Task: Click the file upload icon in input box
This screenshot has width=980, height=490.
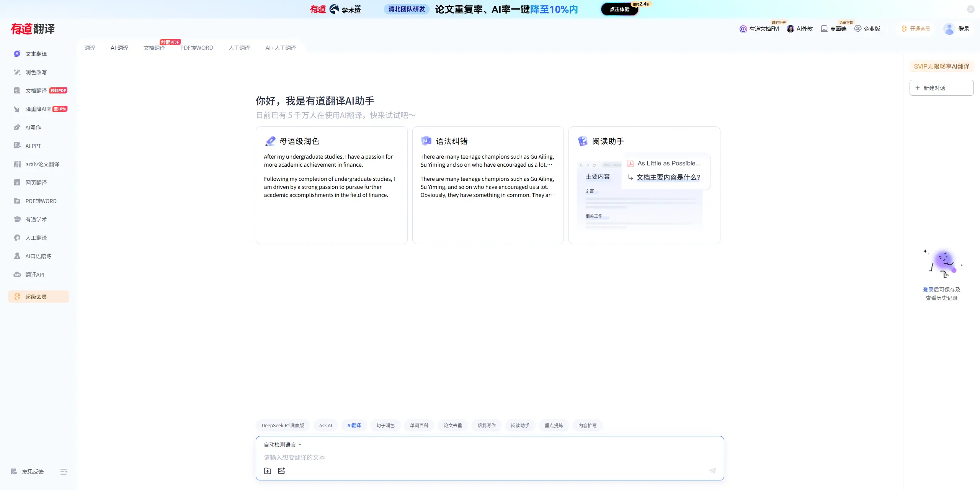Action: coord(268,470)
